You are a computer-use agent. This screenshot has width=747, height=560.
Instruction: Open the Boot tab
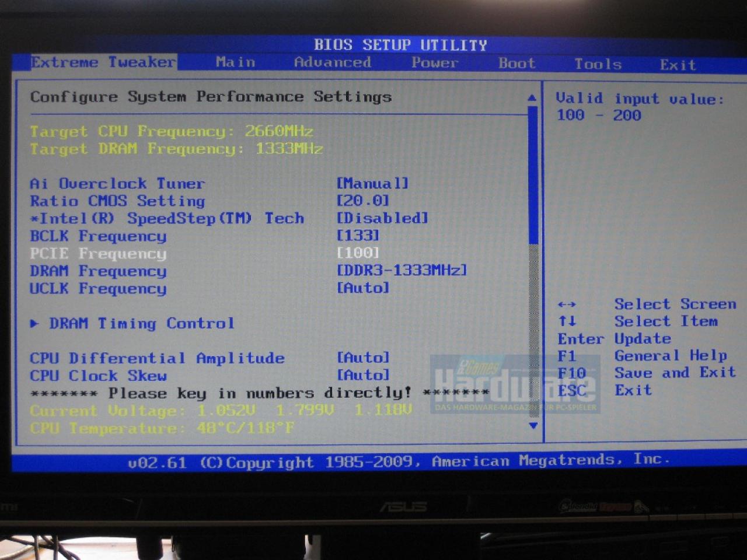(516, 63)
